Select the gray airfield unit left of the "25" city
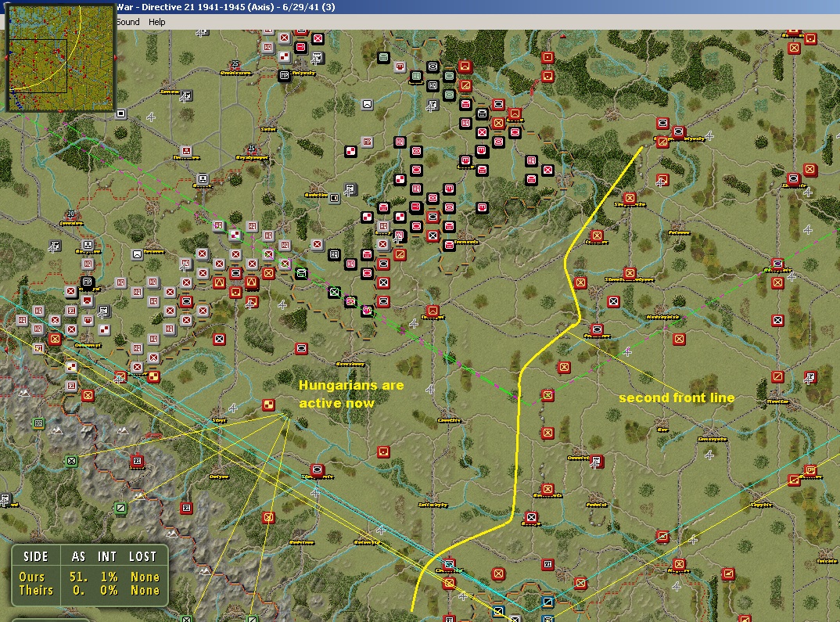The height and width of the screenshot is (622, 840). pyautogui.click(x=186, y=96)
